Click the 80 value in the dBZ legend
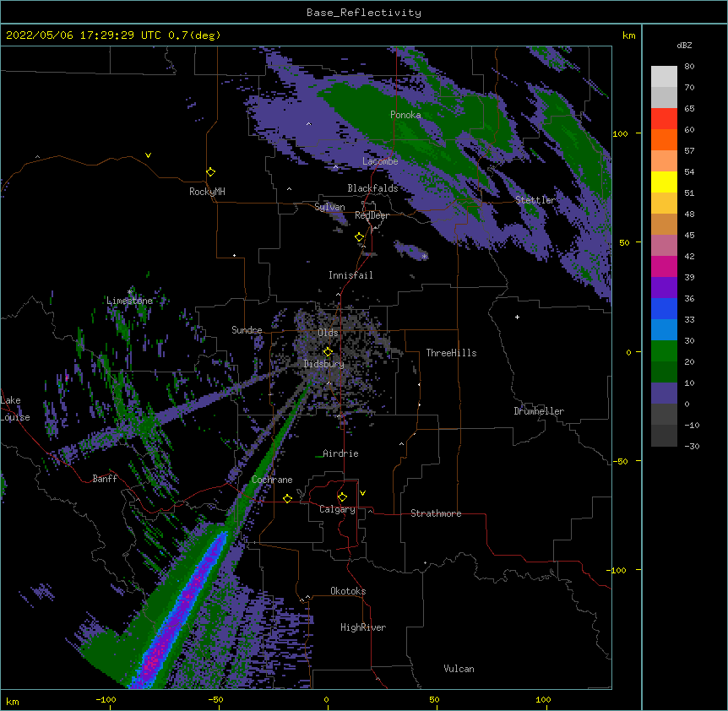728x711 pixels. tap(689, 67)
